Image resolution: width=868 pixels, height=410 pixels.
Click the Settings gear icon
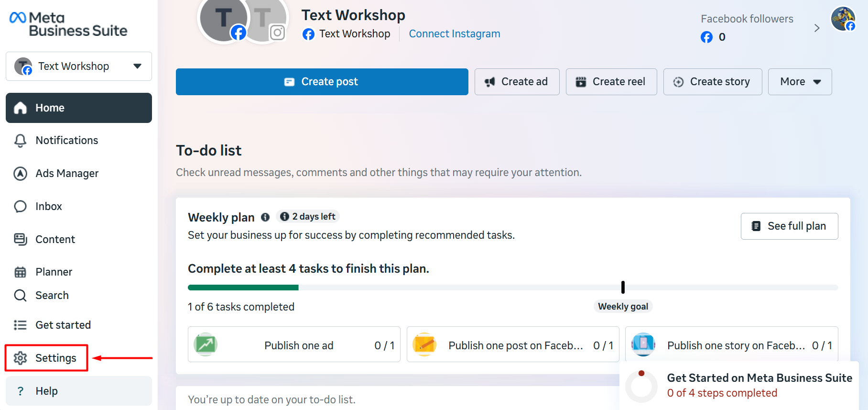(x=20, y=358)
